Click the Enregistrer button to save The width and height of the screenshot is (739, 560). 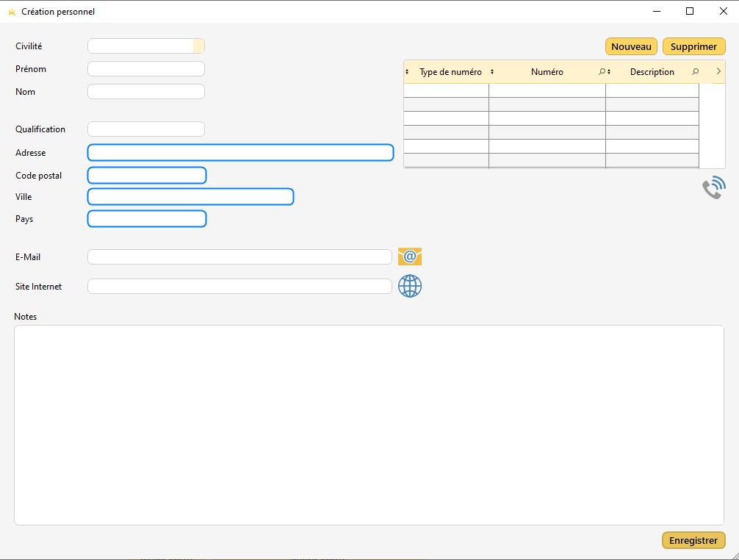pyautogui.click(x=693, y=540)
